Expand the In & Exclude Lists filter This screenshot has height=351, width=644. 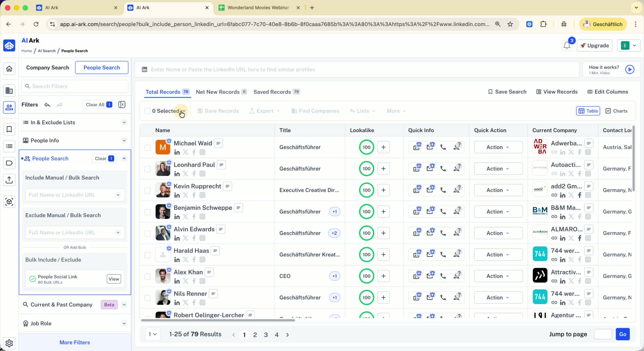124,123
